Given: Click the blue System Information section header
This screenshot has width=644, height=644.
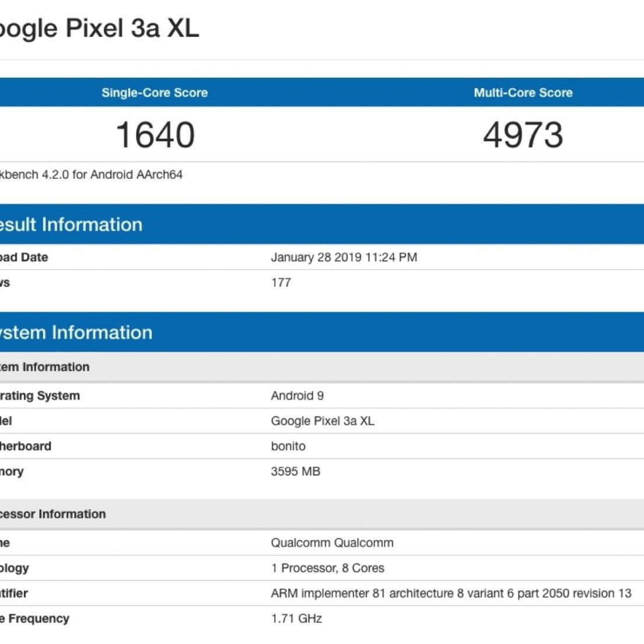Looking at the screenshot, I should click(x=76, y=332).
